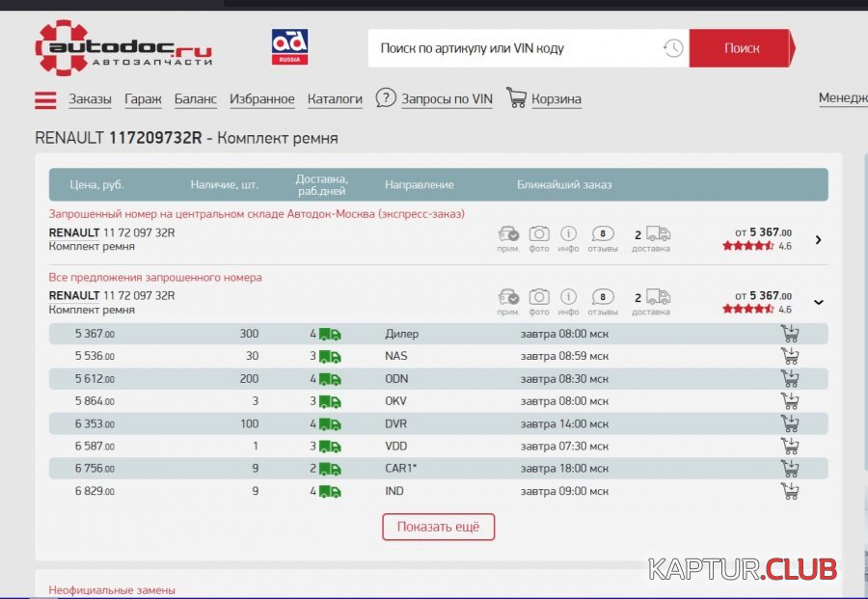Add the 5 536.00 NAS offer to cart
The width and height of the screenshot is (868, 599).
click(x=790, y=356)
